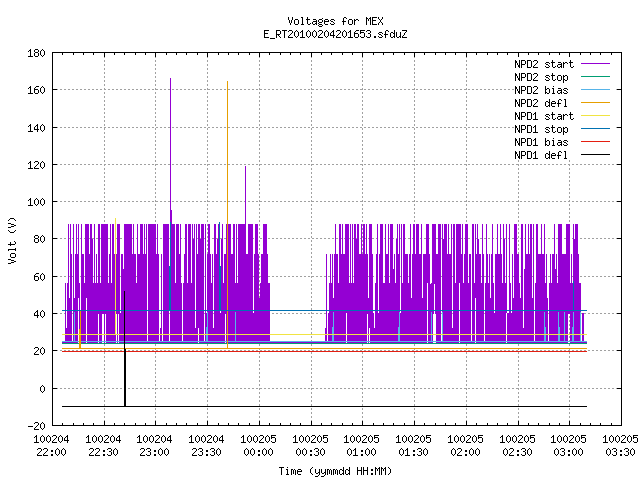The width and height of the screenshot is (640, 480).
Task: Click the x-axis tick '100204 23:30'
Action: (x=207, y=446)
